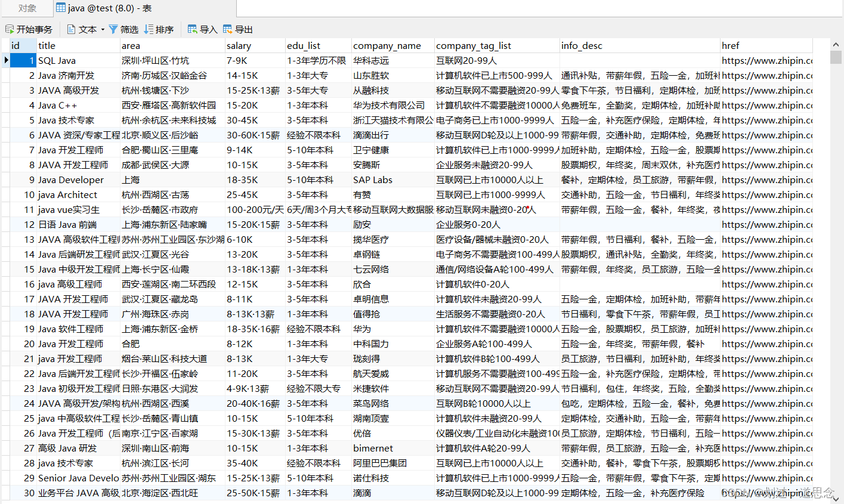The width and height of the screenshot is (844, 504).
Task: Select the company cell '中科国力'
Action: [393, 344]
